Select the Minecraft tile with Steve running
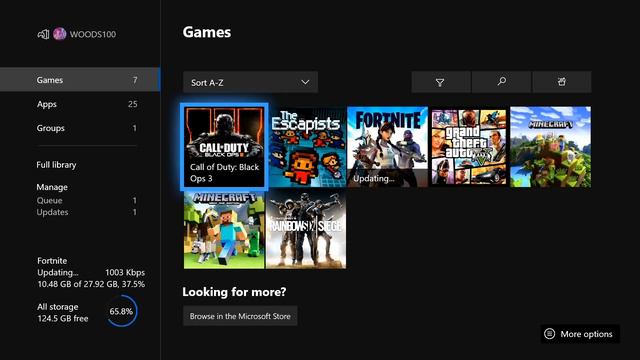Screen dimensions: 640x360 tap(224, 229)
